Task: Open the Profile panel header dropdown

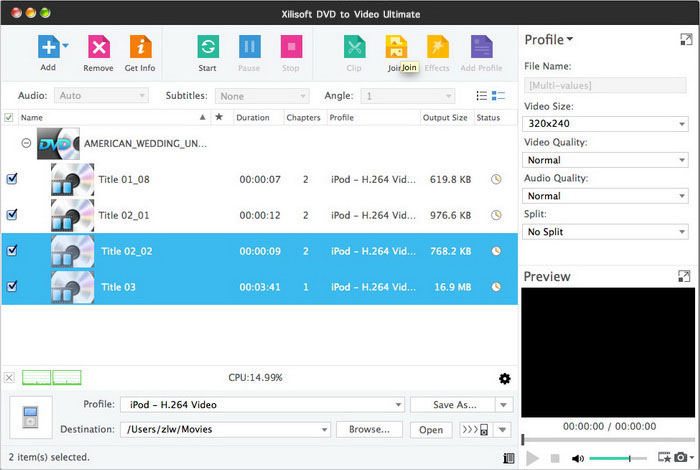Action: pos(549,40)
